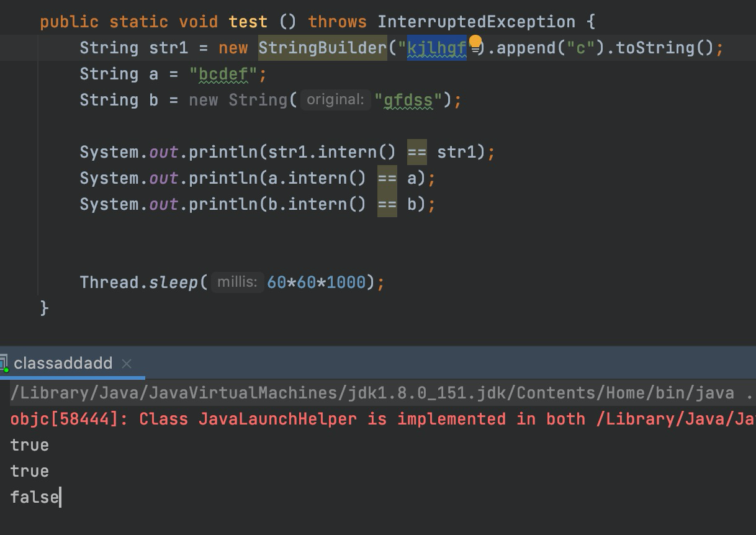
Task: Click the == in a.intern() line
Action: pyautogui.click(x=387, y=178)
